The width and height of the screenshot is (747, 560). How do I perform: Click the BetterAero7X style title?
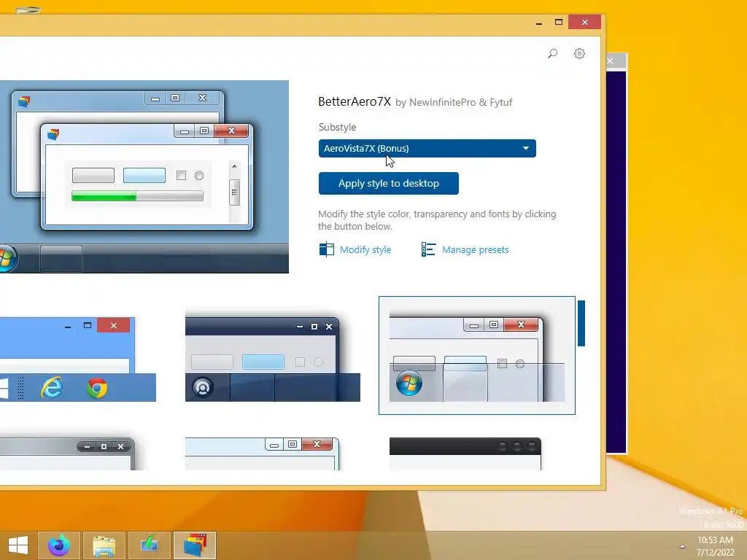coord(355,101)
